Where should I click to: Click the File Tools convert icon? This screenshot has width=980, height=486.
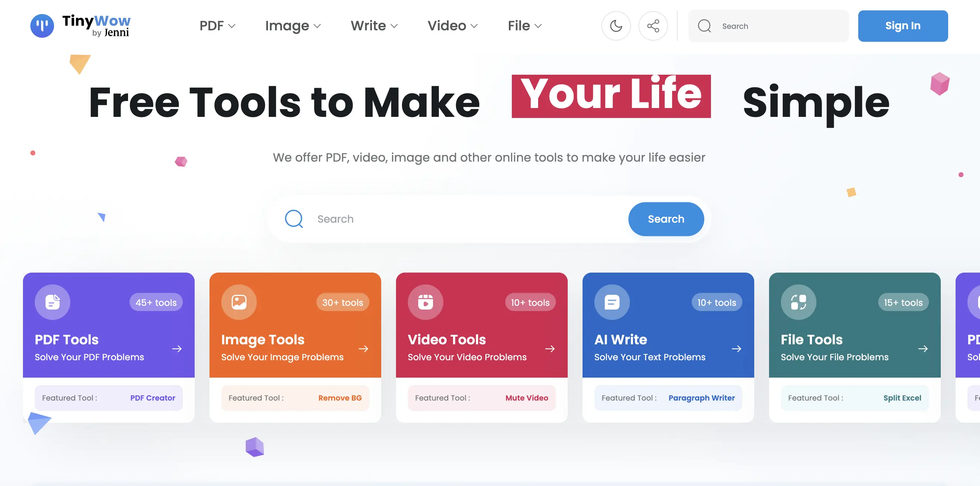(798, 302)
